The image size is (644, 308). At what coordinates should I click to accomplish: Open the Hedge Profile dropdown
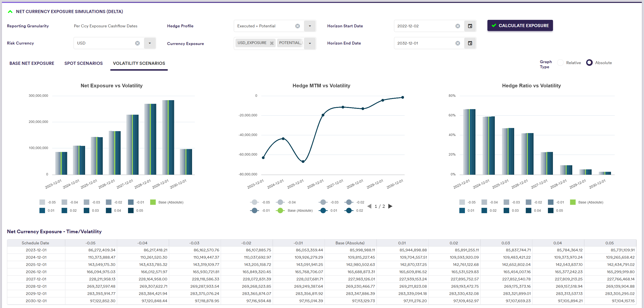[x=310, y=26]
